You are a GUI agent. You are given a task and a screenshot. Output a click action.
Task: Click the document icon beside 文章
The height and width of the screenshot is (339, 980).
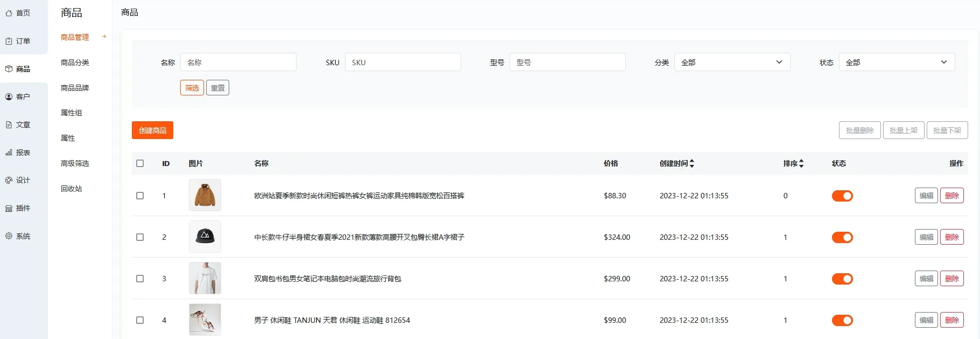coord(9,124)
